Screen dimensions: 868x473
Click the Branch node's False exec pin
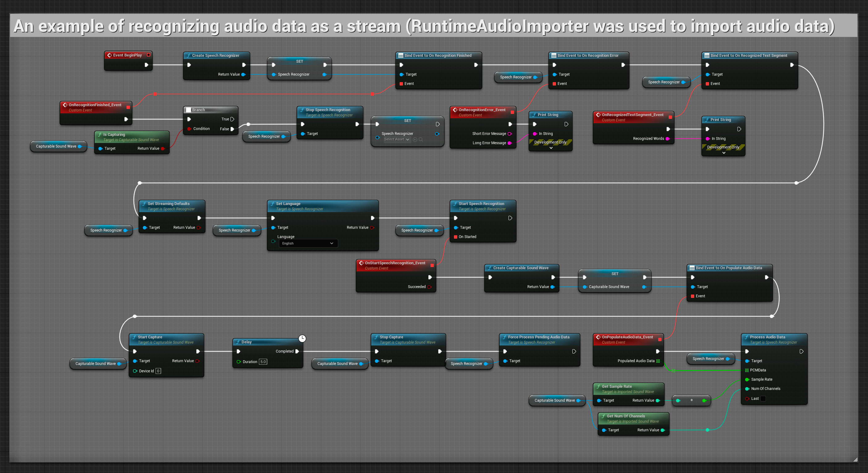(x=232, y=129)
